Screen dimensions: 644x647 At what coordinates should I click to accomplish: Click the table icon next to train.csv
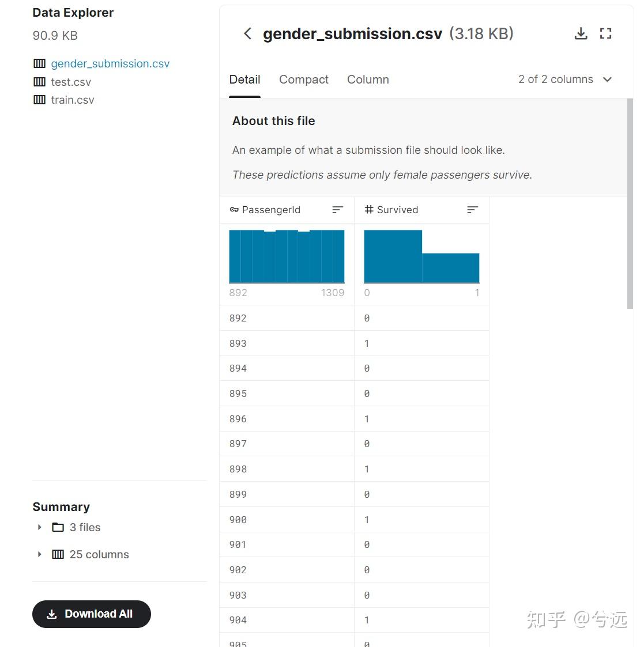(x=39, y=99)
